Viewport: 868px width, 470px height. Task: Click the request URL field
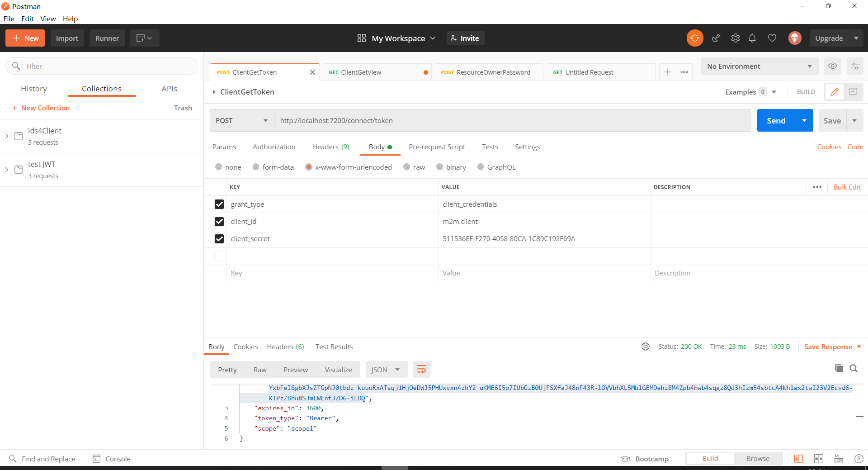pyautogui.click(x=513, y=120)
